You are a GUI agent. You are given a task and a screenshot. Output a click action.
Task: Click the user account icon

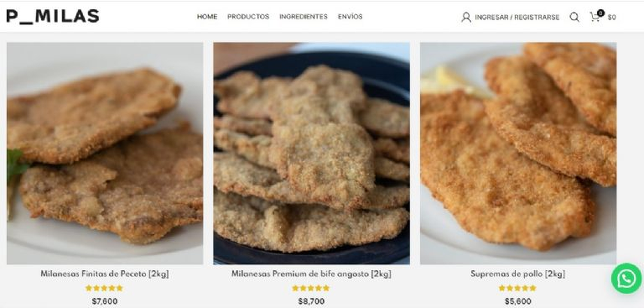tap(466, 17)
